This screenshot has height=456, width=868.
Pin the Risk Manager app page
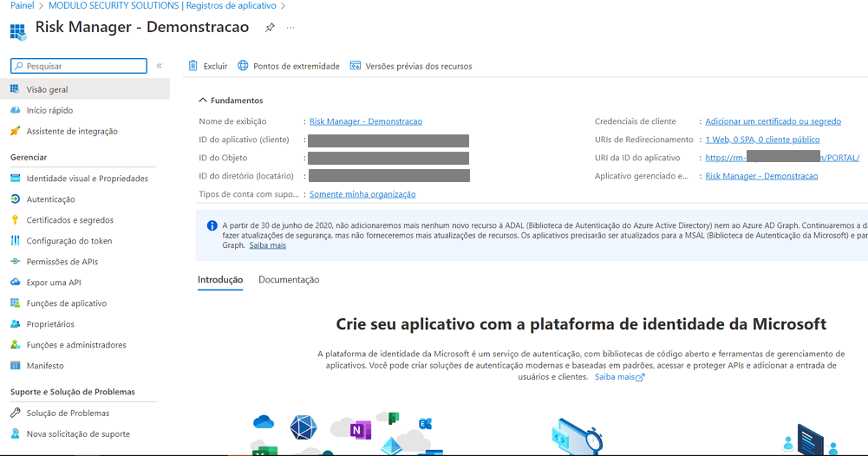(270, 27)
